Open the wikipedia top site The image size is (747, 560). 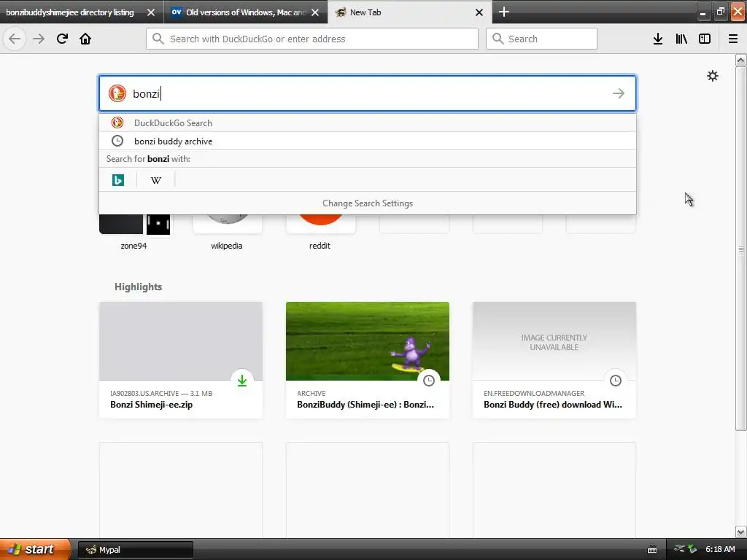(x=227, y=233)
